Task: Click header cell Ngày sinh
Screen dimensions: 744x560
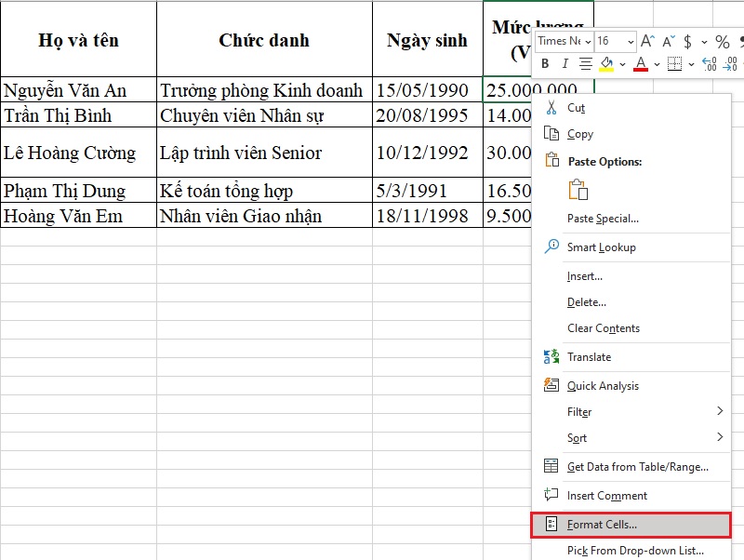Action: (x=428, y=39)
